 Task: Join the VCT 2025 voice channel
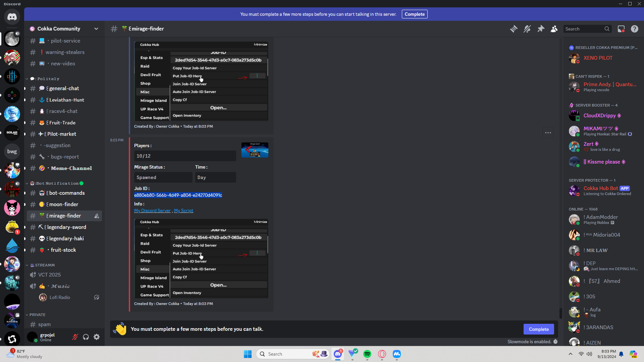(64, 275)
